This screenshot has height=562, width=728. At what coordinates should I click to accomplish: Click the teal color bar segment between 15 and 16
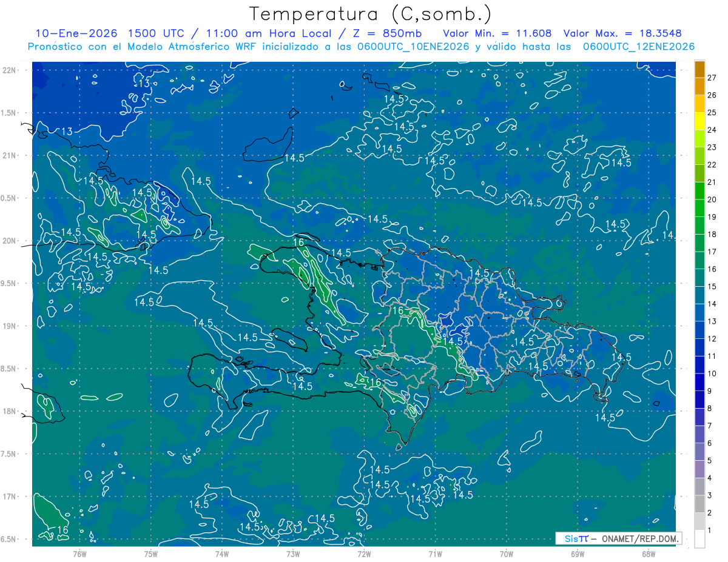[699, 278]
